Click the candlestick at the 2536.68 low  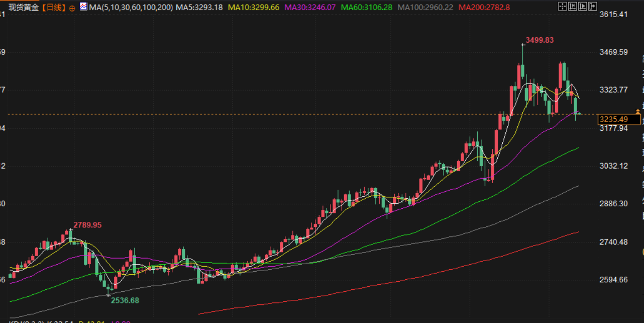[109, 290]
